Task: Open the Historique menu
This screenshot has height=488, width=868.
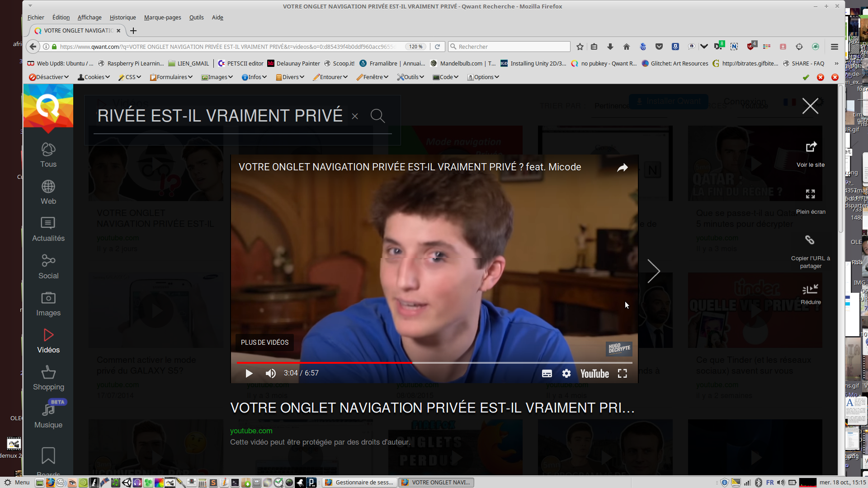Action: (123, 18)
